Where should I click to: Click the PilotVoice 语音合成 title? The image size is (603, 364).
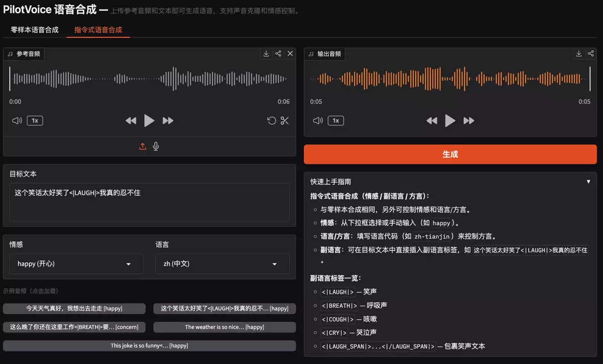50,9
